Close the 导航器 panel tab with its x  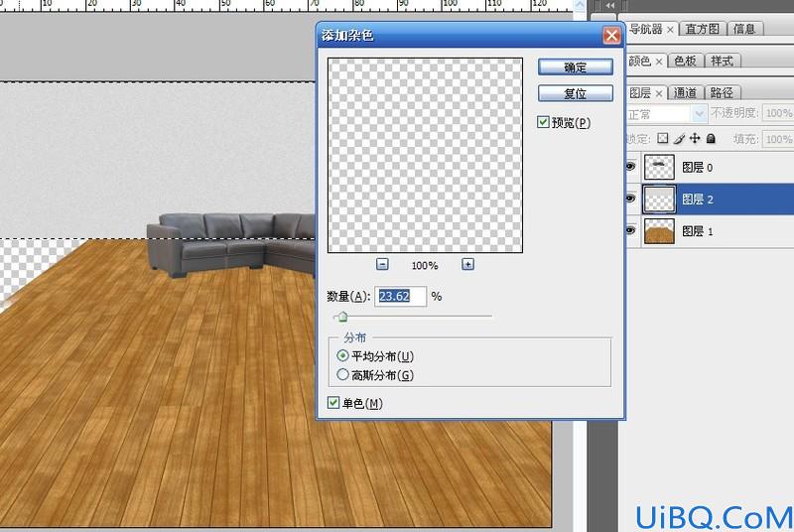click(x=670, y=30)
